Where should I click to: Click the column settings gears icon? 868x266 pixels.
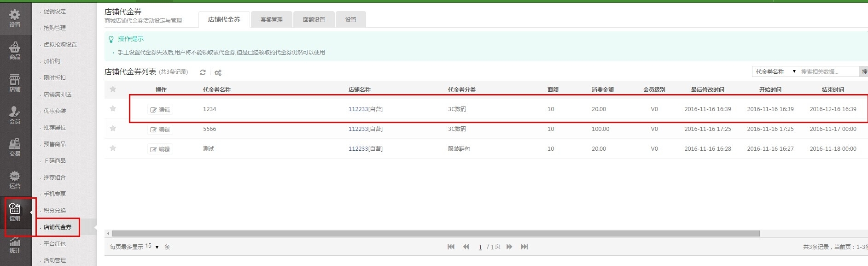coord(218,72)
